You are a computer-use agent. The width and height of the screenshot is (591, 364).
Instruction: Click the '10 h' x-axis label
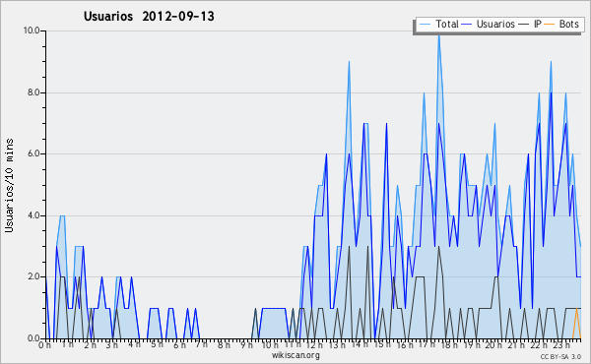(270, 344)
